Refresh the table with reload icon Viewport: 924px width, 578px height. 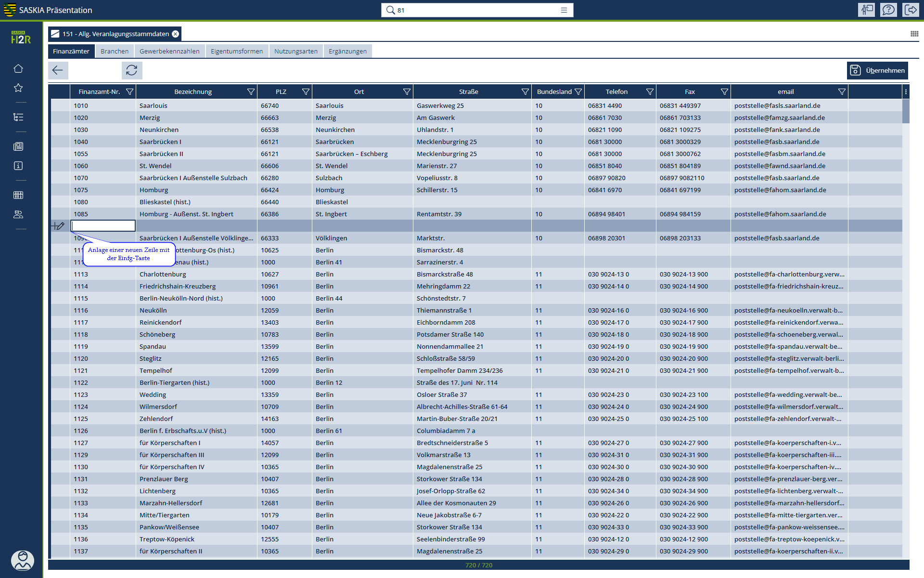[x=131, y=70]
